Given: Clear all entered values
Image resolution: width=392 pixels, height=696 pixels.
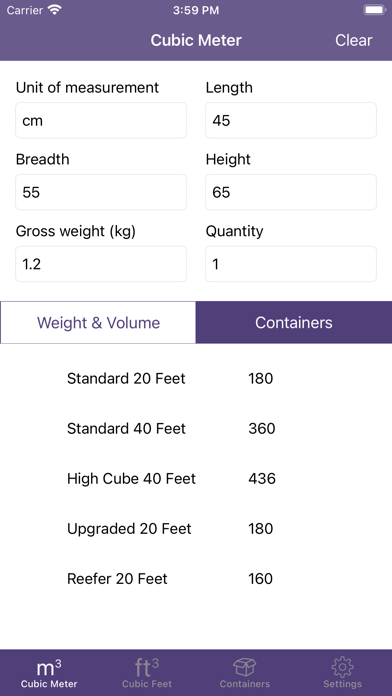Looking at the screenshot, I should point(353,40).
